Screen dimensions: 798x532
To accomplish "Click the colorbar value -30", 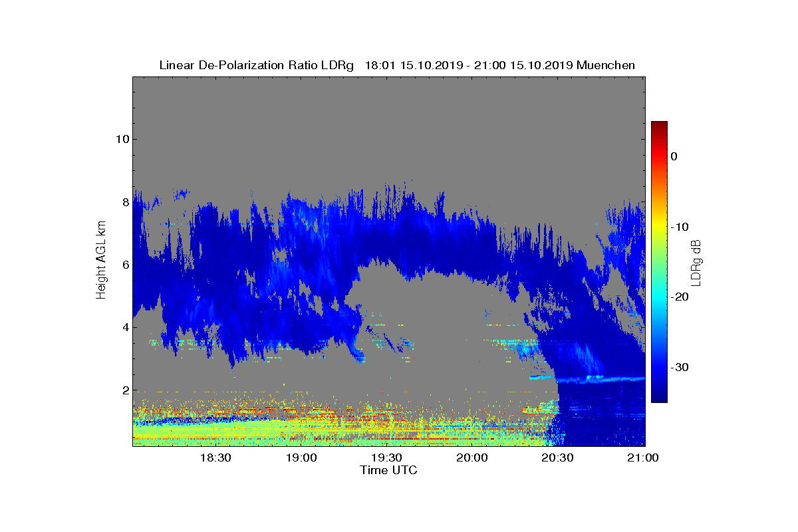I will click(x=679, y=368).
